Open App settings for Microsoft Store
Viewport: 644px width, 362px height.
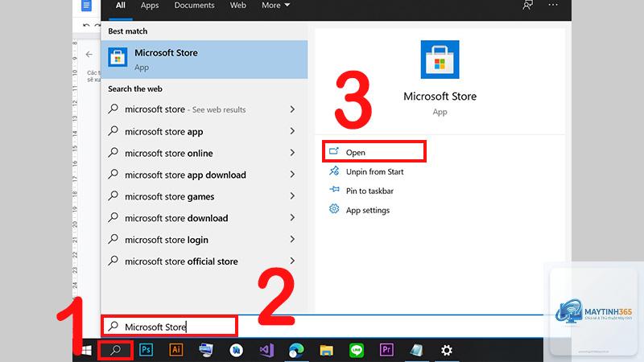pos(368,210)
